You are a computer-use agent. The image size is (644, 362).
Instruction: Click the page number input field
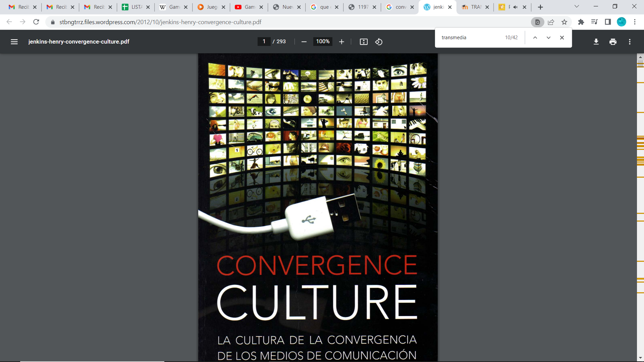click(x=264, y=42)
